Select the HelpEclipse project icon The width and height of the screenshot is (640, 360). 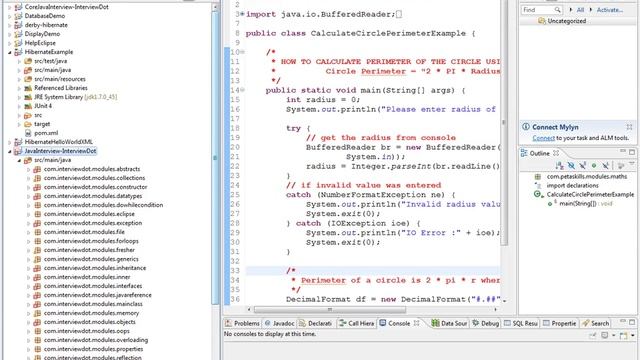18,43
